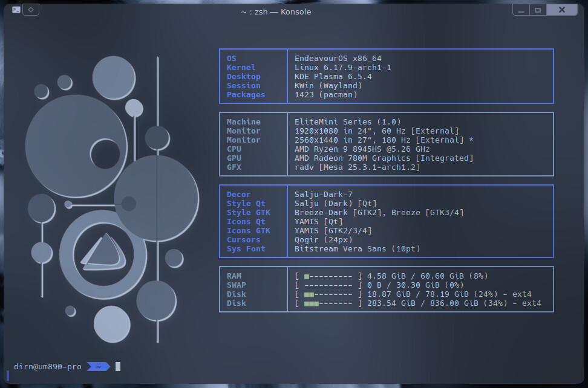Maximize the Konsole window

tap(537, 10)
